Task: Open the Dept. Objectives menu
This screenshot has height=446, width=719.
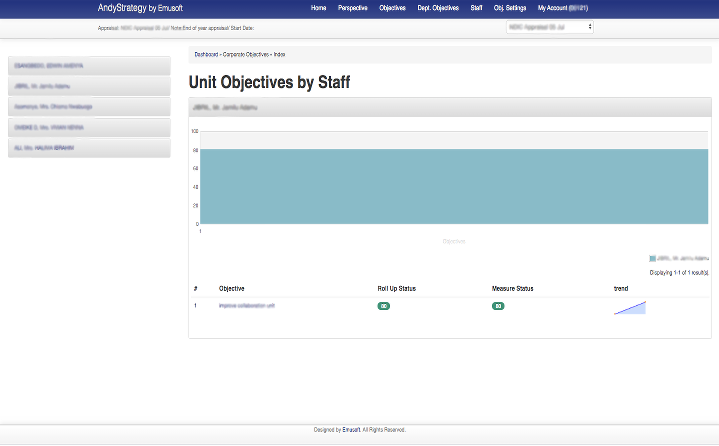Action: click(438, 8)
